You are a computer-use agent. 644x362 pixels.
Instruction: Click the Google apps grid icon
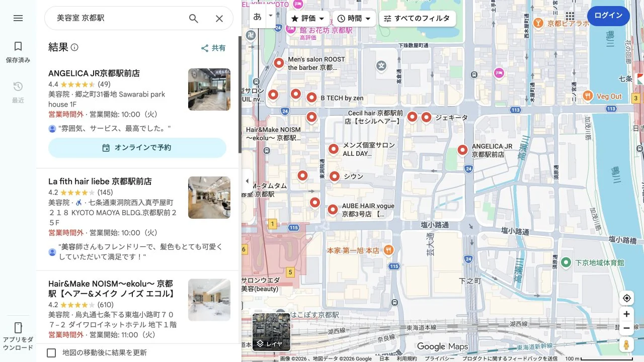570,16
